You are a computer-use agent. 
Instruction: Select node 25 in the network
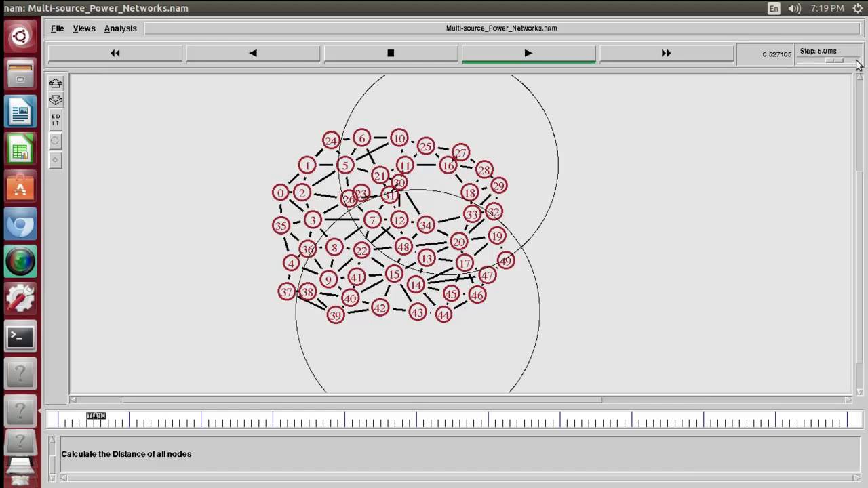tap(425, 146)
